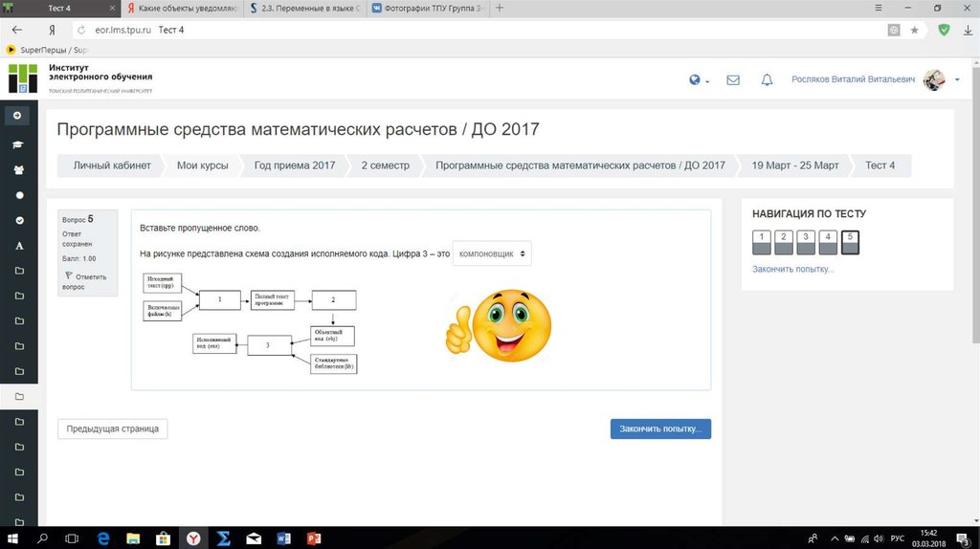Go to question 3 in test navigation
980x549 pixels.
(x=806, y=242)
